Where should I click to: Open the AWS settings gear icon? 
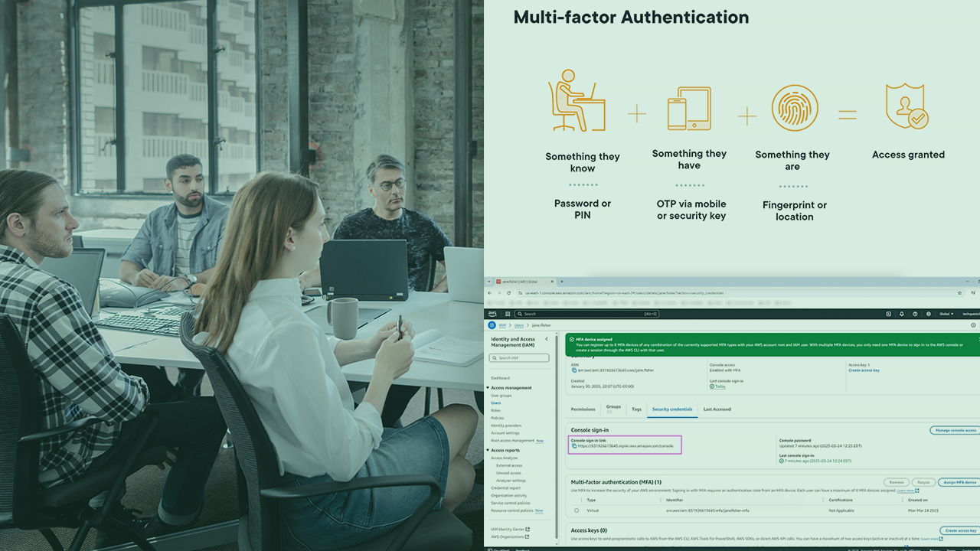point(929,314)
